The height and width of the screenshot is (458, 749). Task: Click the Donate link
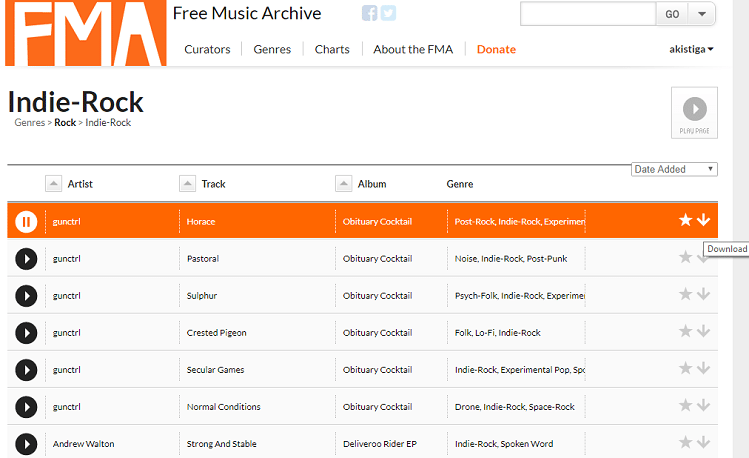pyautogui.click(x=496, y=49)
